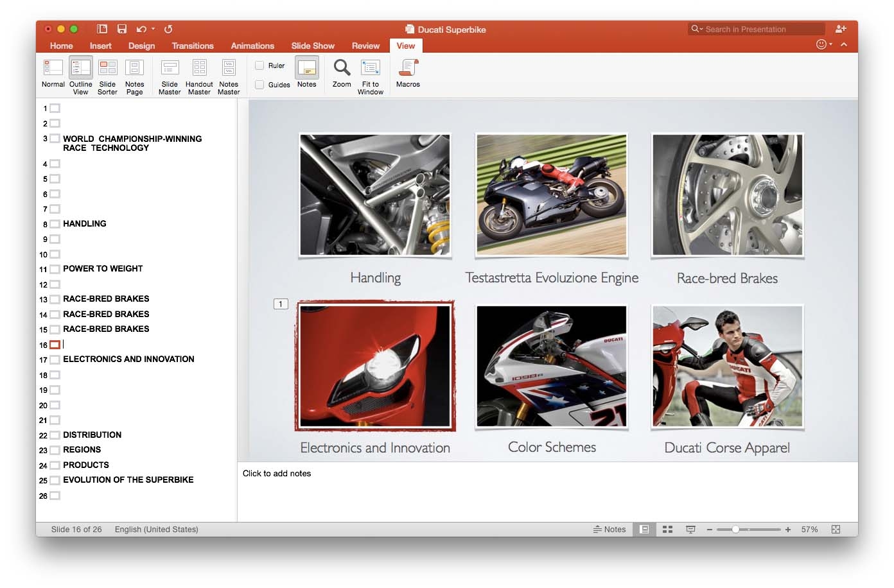
Task: Open the search options dropdown magnifier
Action: click(696, 29)
